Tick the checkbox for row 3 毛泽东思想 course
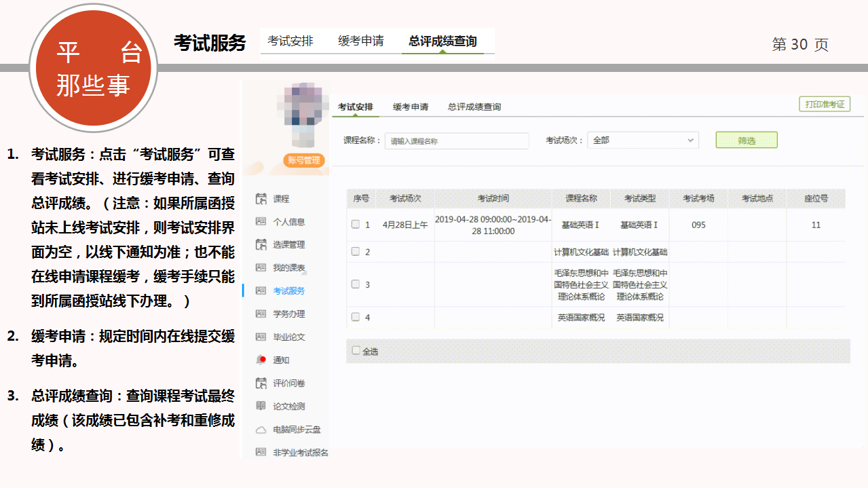 pyautogui.click(x=355, y=284)
